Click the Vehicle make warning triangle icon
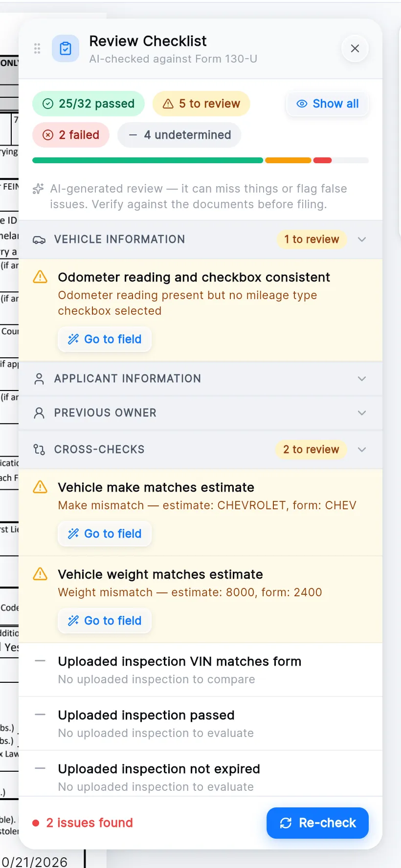 (x=40, y=487)
